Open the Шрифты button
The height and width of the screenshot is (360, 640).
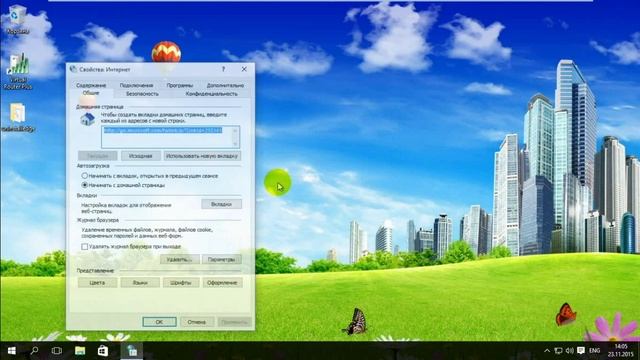pos(181,282)
